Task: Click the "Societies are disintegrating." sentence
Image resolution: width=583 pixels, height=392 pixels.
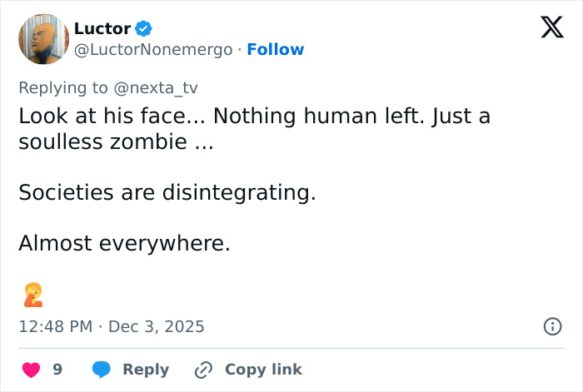Action: tap(167, 192)
